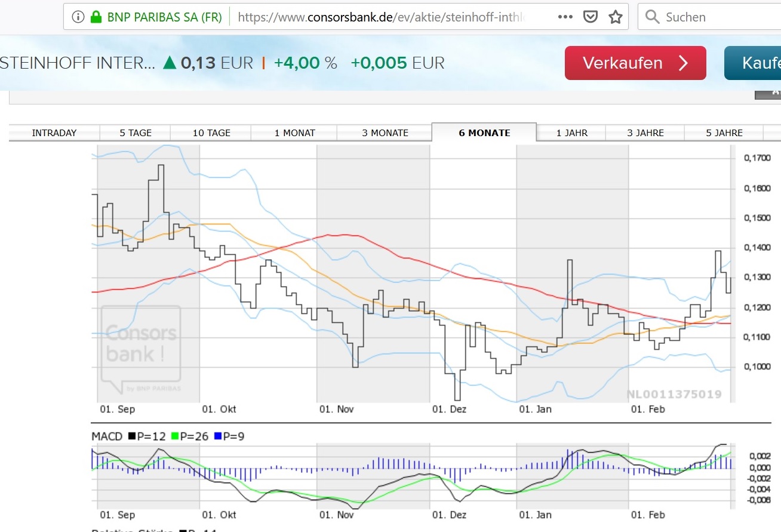Save the page to Pocket
The image size is (781, 532).
point(590,17)
